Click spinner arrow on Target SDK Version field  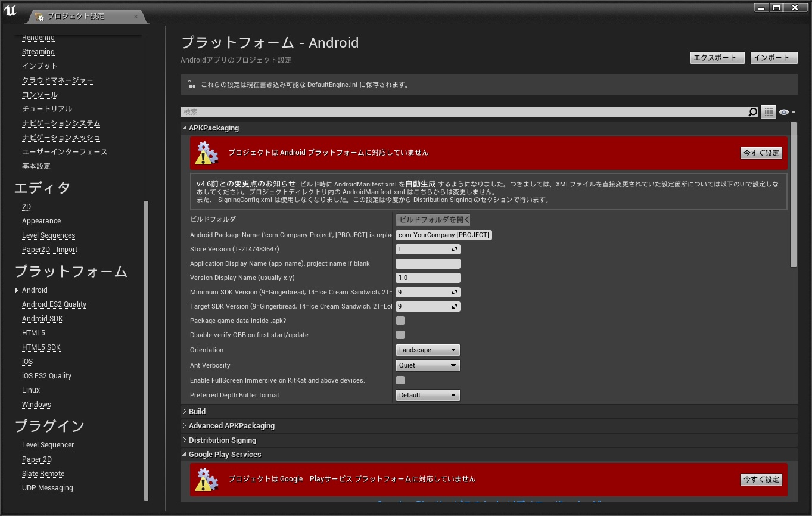455,306
